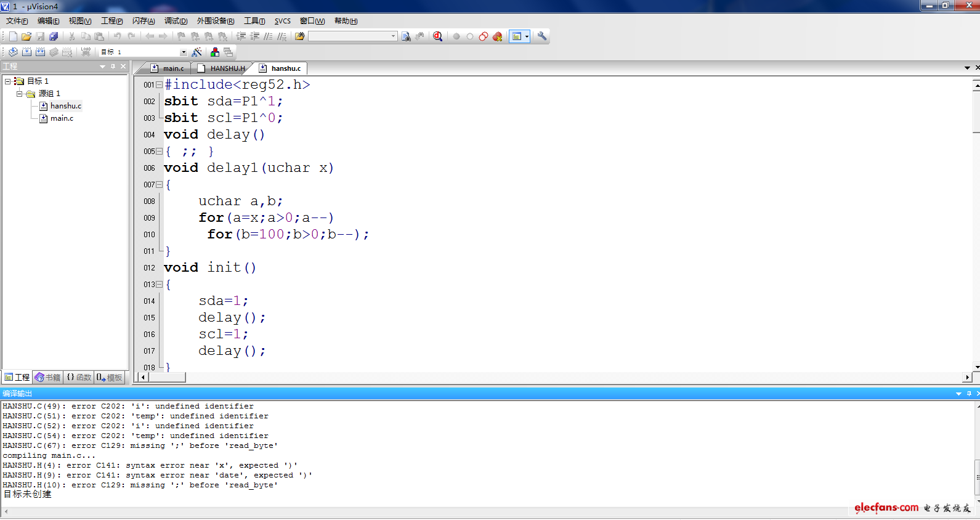Rebuild all target files icon
Screen dimensions: 980x520
pyautogui.click(x=40, y=52)
